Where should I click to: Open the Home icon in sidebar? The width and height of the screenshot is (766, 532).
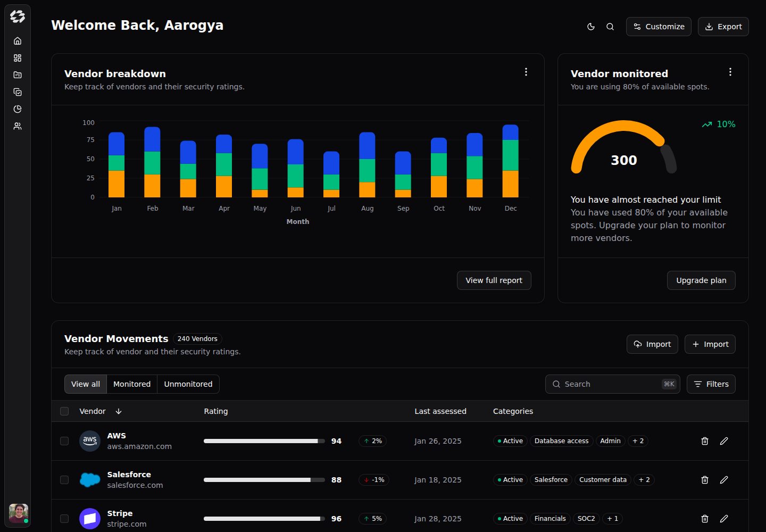(x=18, y=41)
